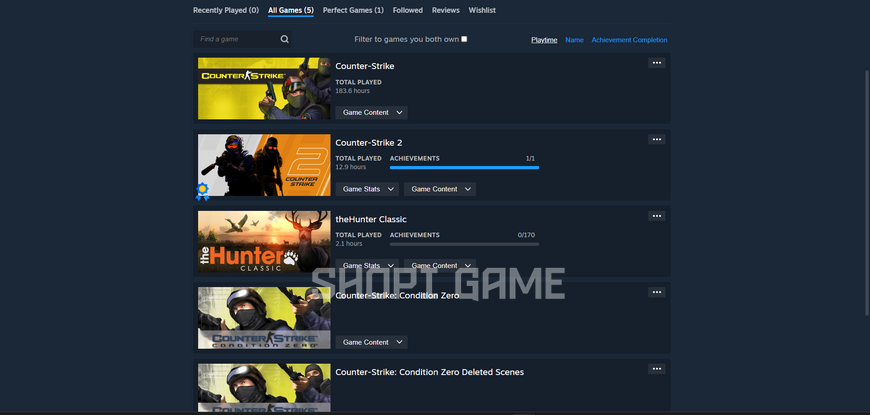The image size is (870, 415).
Task: Toggle Filter to games you both own checkbox
Action: click(464, 39)
